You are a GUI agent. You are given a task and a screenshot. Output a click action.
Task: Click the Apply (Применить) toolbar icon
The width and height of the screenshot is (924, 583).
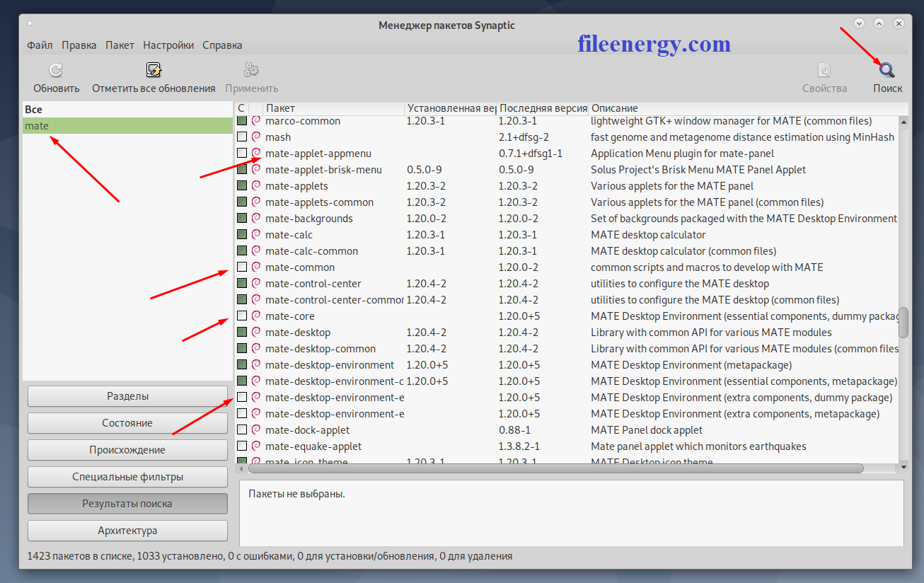pos(251,70)
